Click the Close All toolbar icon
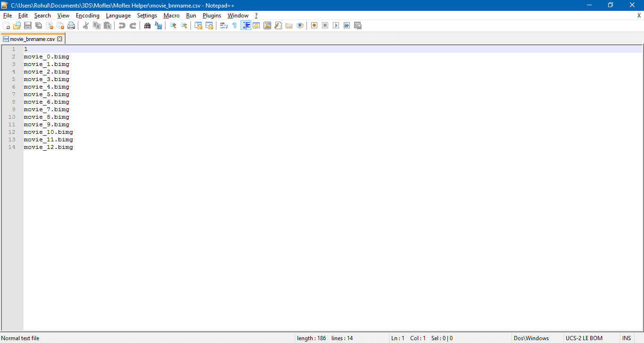The width and height of the screenshot is (644, 343). (x=60, y=25)
